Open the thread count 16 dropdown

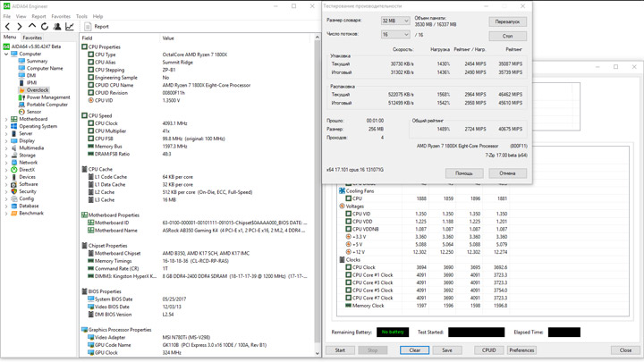[395, 35]
